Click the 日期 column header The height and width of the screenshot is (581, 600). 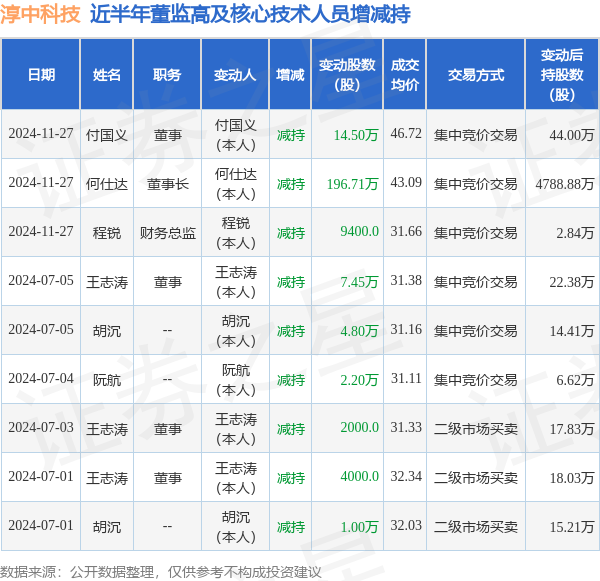(41, 74)
